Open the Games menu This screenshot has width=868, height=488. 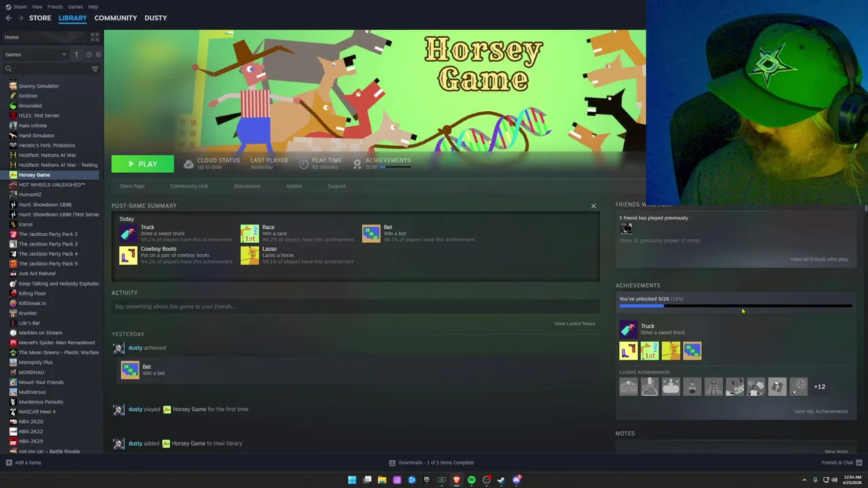coord(75,7)
